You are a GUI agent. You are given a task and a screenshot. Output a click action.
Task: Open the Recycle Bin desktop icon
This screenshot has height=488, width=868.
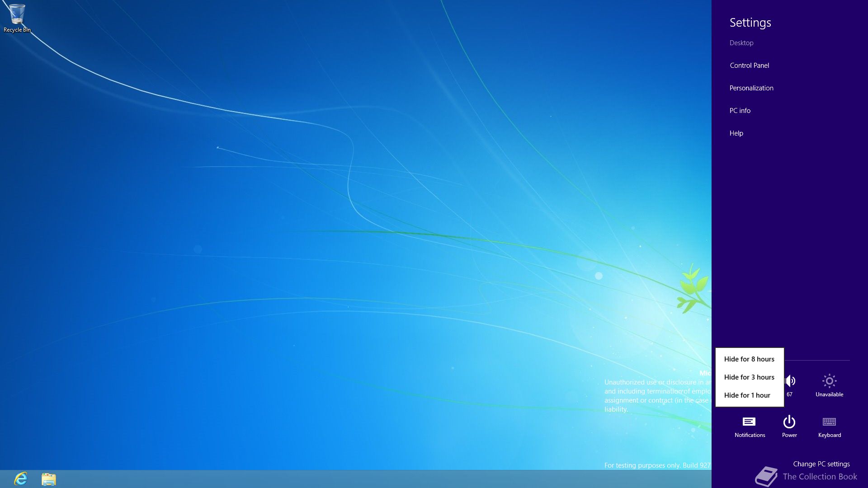coord(17,18)
